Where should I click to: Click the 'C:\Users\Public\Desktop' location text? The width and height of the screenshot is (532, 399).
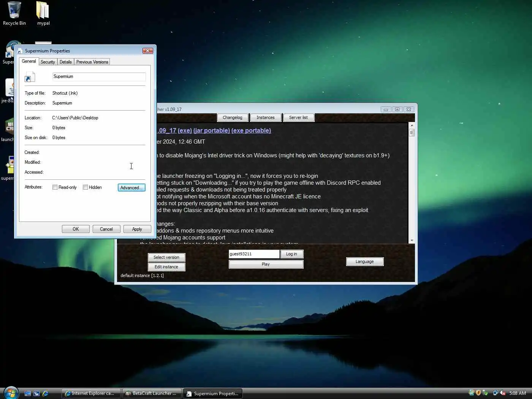click(x=75, y=118)
